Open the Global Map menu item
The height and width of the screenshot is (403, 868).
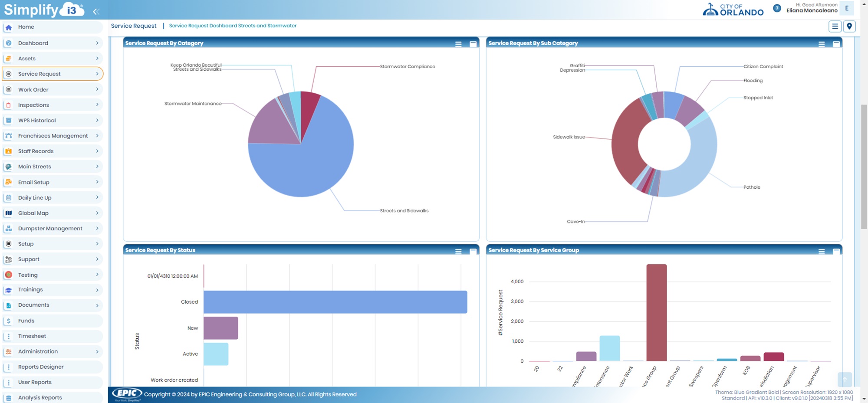[x=33, y=213]
